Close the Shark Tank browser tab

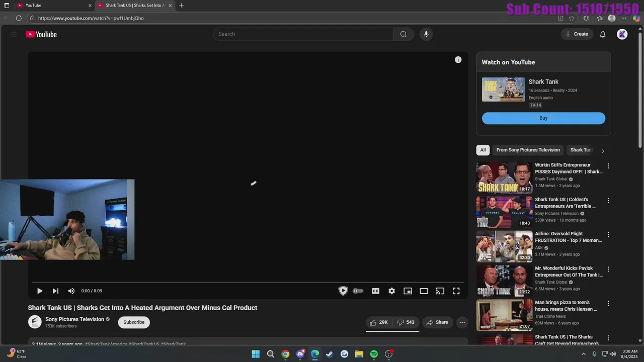pyautogui.click(x=170, y=6)
